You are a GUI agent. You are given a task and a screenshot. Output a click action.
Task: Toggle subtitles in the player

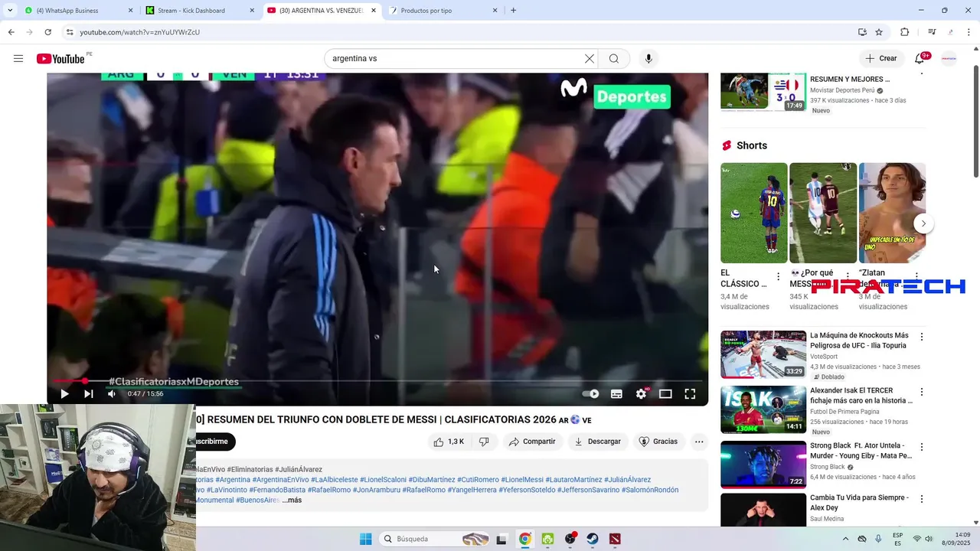click(616, 394)
